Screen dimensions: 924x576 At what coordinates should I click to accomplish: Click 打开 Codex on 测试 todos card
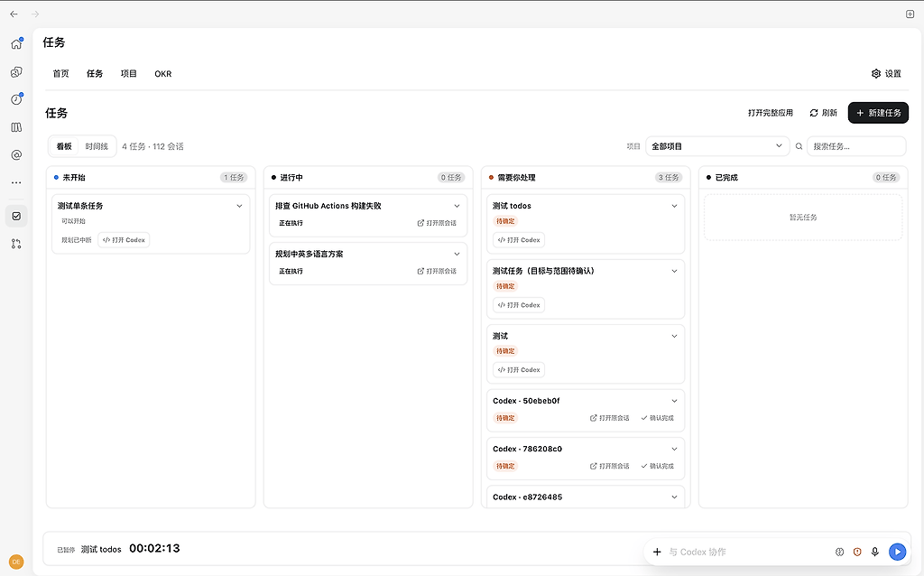tap(519, 240)
